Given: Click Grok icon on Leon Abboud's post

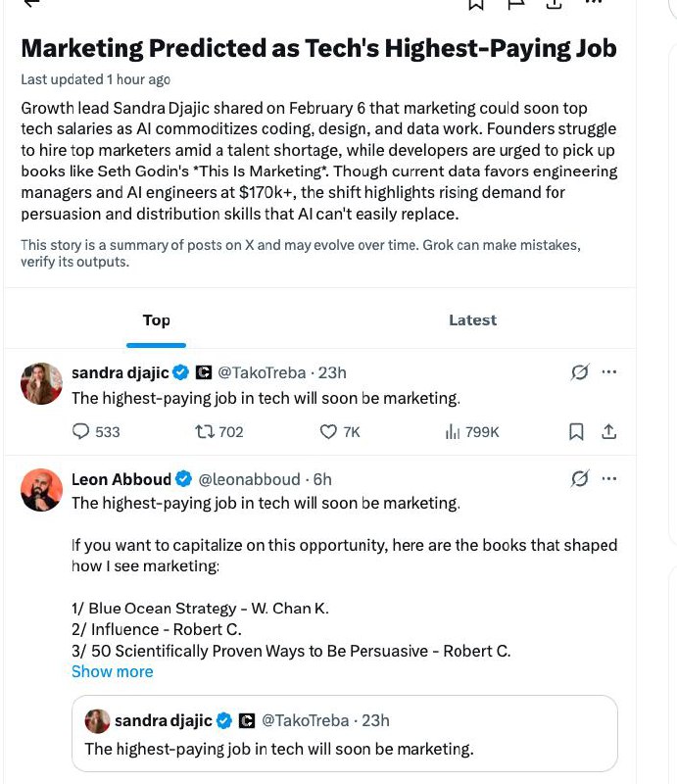Looking at the screenshot, I should click(579, 479).
